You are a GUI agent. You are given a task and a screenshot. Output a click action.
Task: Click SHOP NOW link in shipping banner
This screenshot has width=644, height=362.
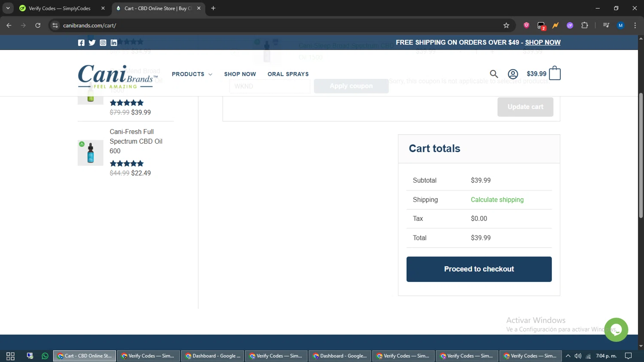tap(543, 42)
